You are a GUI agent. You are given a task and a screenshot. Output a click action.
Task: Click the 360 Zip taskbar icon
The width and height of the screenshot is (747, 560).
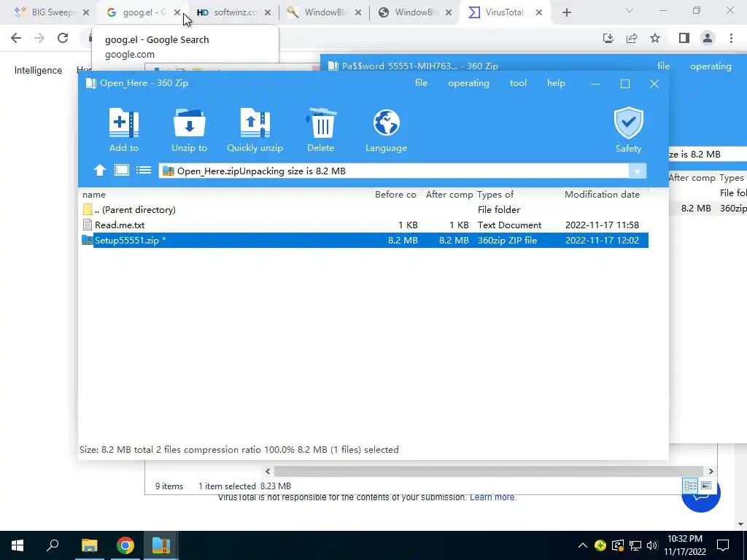click(x=161, y=545)
